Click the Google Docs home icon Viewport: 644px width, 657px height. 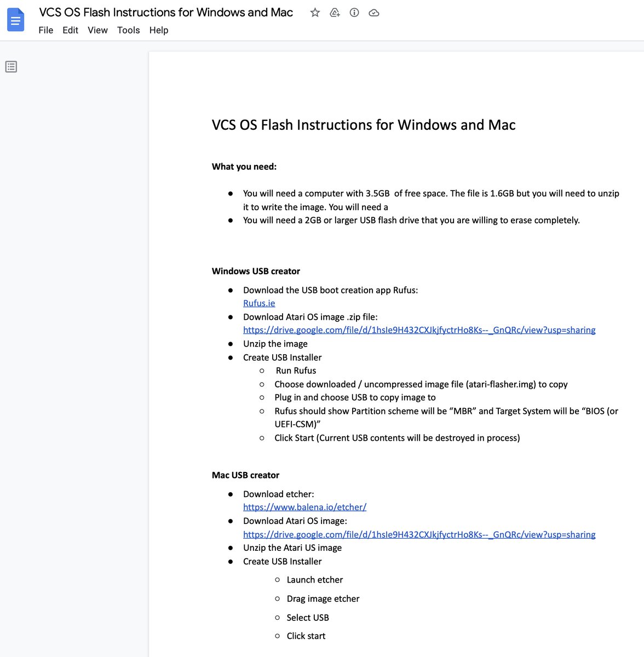[15, 20]
